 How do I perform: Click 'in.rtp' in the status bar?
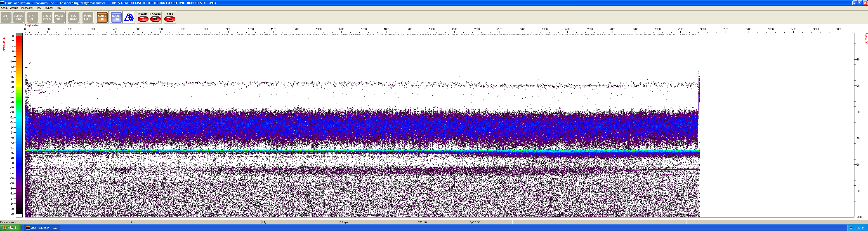[x=134, y=222]
